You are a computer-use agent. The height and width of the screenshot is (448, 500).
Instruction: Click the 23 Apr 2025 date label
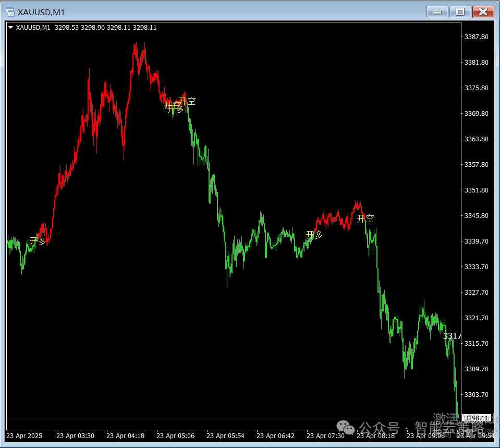(24, 436)
